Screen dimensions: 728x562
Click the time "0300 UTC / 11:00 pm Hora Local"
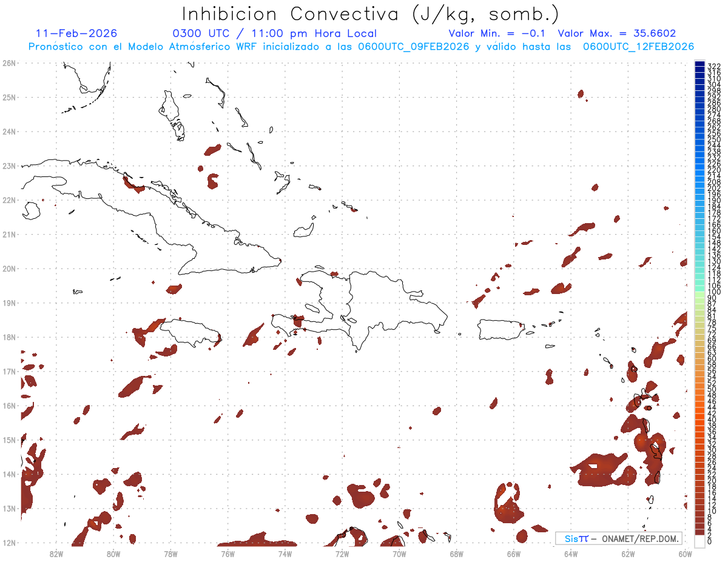pos(275,33)
